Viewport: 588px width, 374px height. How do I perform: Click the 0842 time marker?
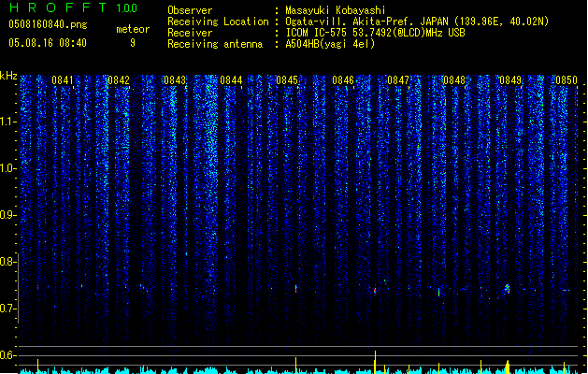click(x=119, y=79)
